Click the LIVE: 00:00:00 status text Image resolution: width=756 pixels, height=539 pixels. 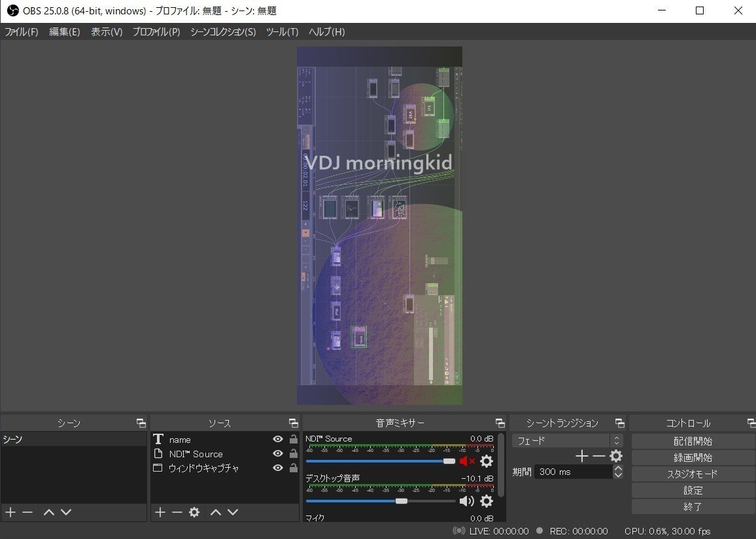click(x=499, y=531)
